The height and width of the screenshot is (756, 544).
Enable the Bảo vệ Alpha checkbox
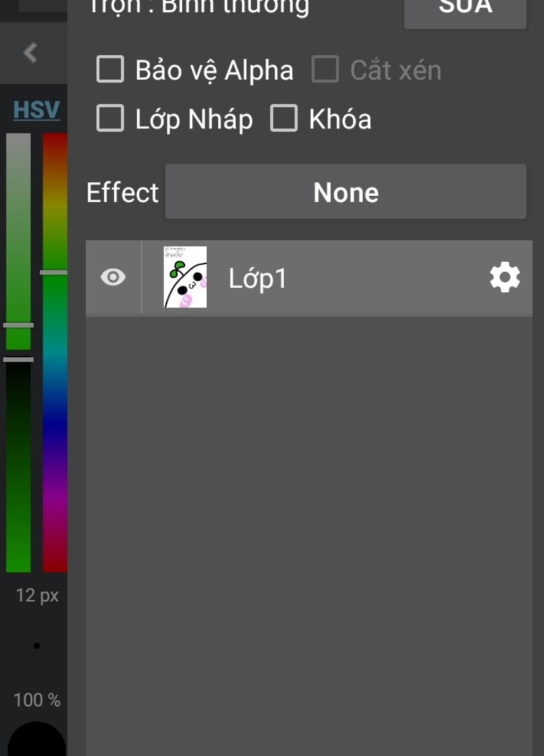coord(110,70)
